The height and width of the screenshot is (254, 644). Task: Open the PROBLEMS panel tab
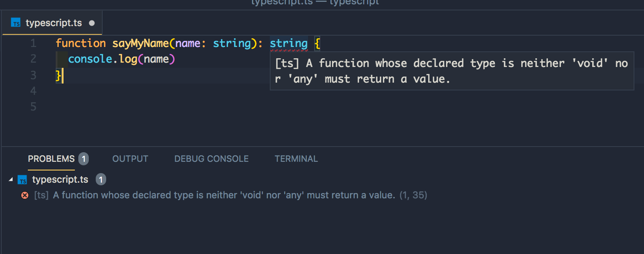51,159
